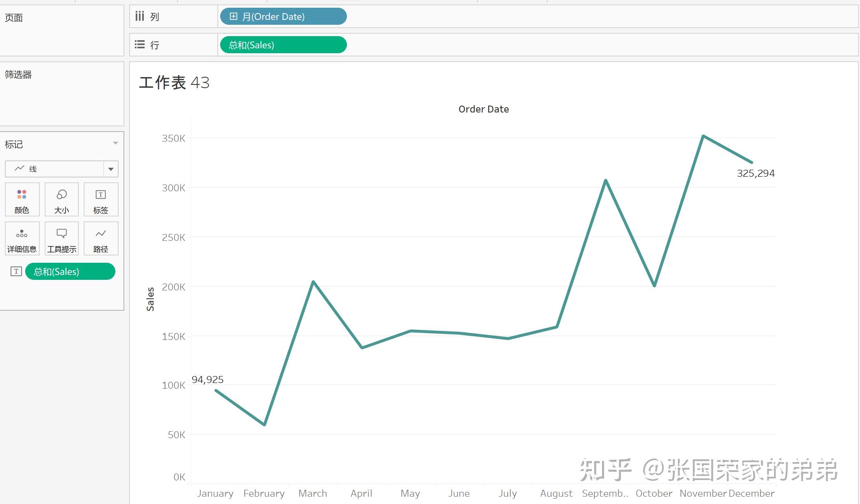This screenshot has width=860, height=504.
Task: Click the Rows (行) shelf icon
Action: coord(140,45)
